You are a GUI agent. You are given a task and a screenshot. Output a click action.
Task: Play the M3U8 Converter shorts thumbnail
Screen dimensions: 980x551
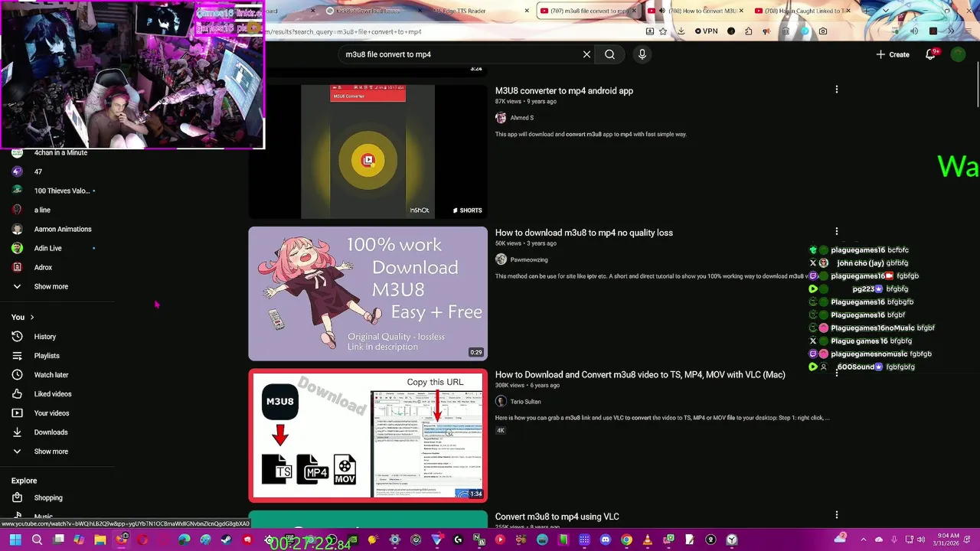pos(367,152)
